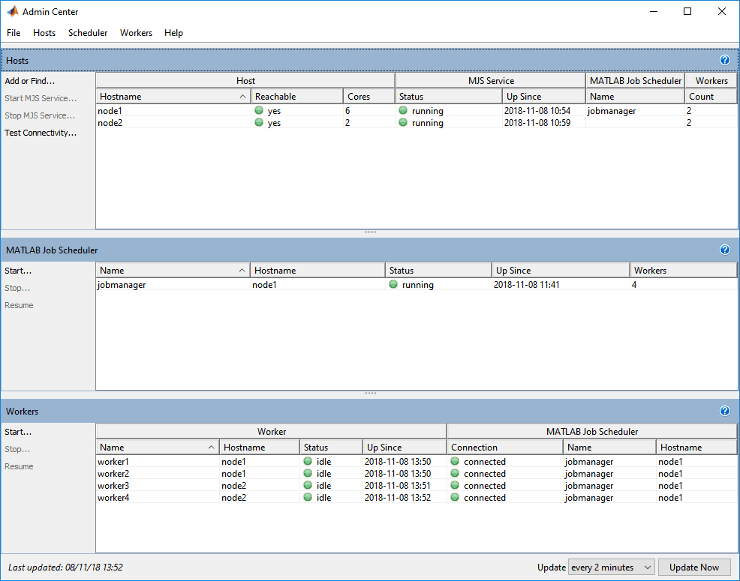
Task: Click worker4 connected green status icon
Action: 455,498
